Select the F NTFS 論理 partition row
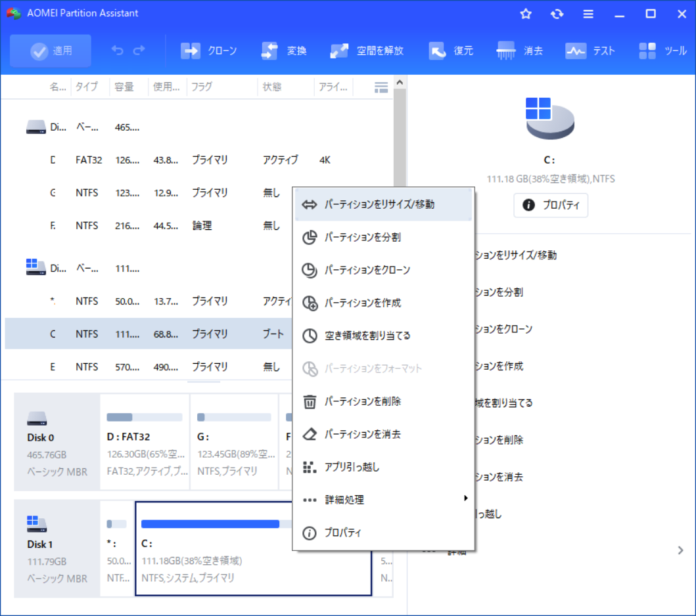The width and height of the screenshot is (696, 616). tap(149, 226)
